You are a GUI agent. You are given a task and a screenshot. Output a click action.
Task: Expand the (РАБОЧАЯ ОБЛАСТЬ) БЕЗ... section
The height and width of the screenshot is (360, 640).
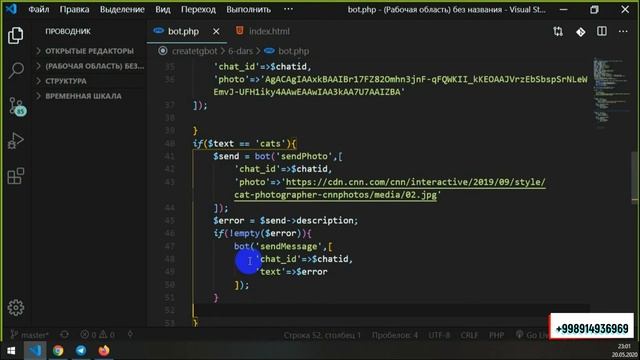tap(89, 66)
